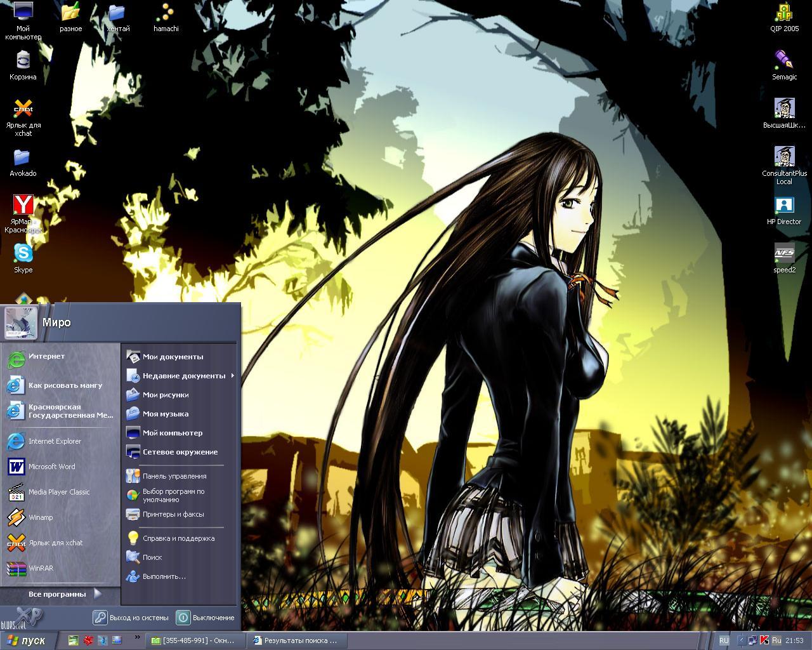Launch Winamp from the start menu

click(60, 517)
